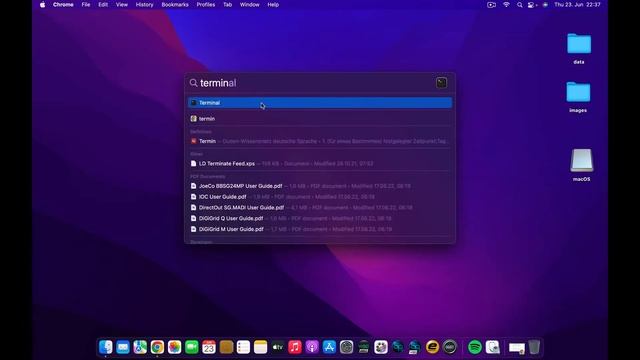Viewport: 640px width, 360px height.
Task: Open the Wi-Fi menu bar icon
Action: pyautogui.click(x=506, y=5)
